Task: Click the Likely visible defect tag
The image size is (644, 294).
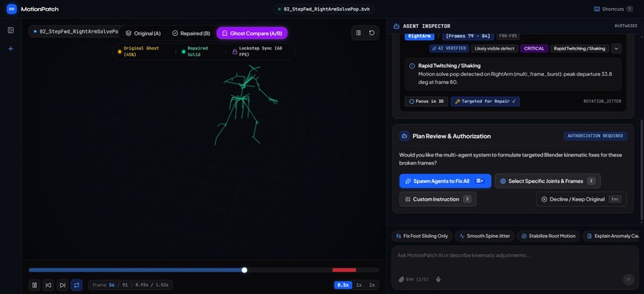Action: tap(494, 49)
